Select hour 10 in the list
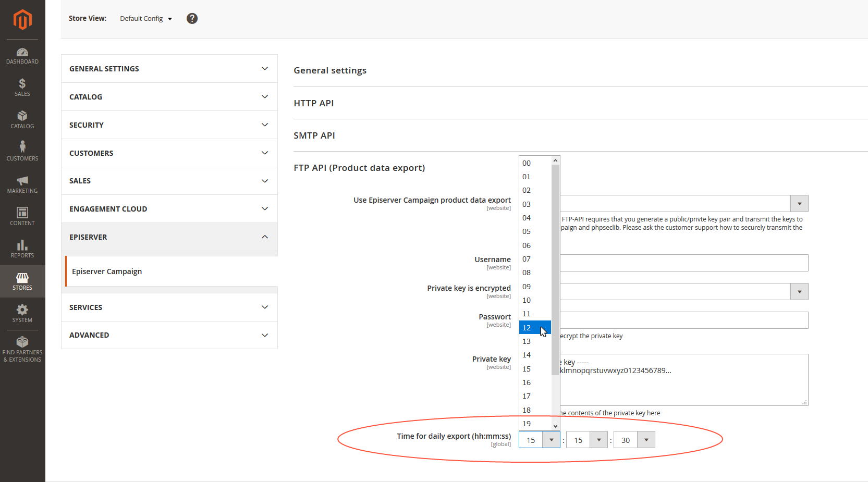The image size is (868, 482). (535, 300)
